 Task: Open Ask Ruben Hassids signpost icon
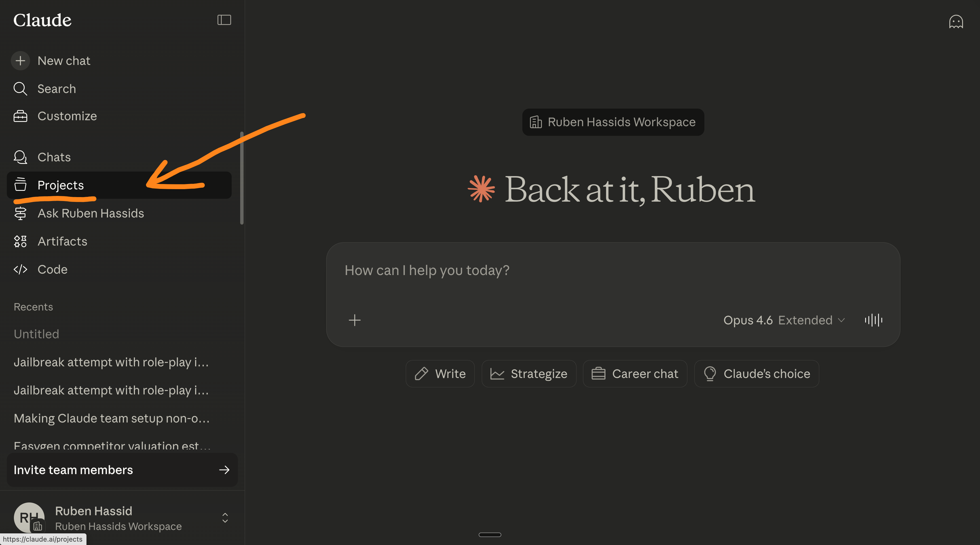(20, 213)
